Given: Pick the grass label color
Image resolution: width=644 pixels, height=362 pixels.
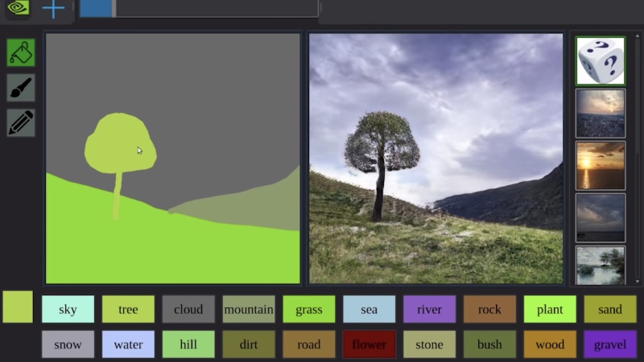Looking at the screenshot, I should [x=309, y=309].
